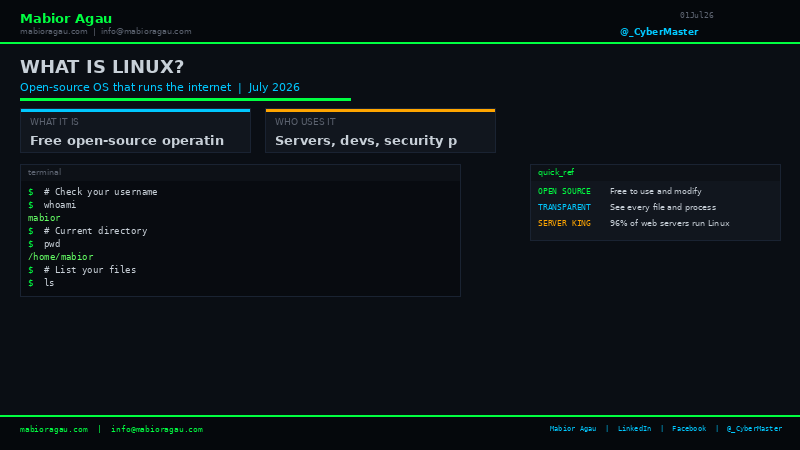This screenshot has width=800, height=450.
Task: Click 'Free to use and modify' text
Action: click(656, 191)
